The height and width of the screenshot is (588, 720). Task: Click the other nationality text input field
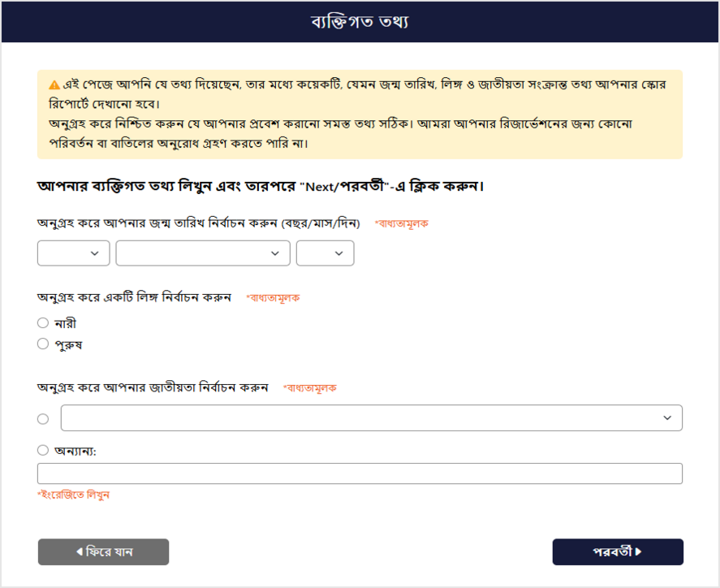360,473
